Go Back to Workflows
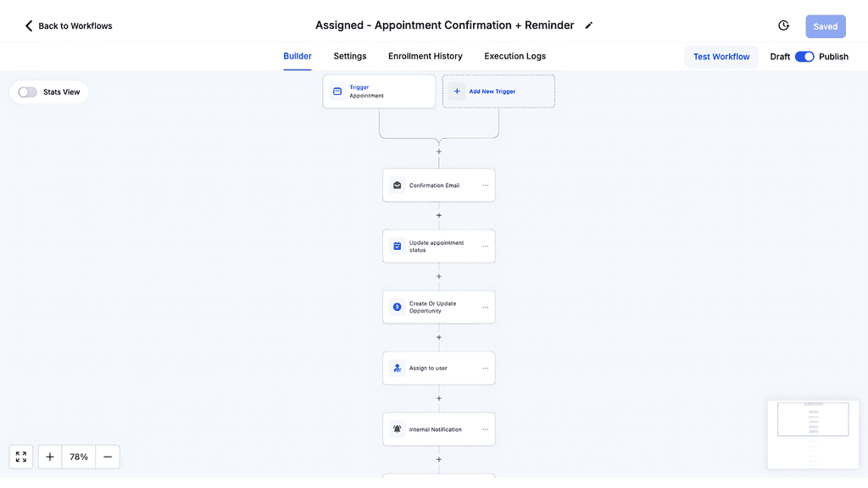 click(68, 25)
